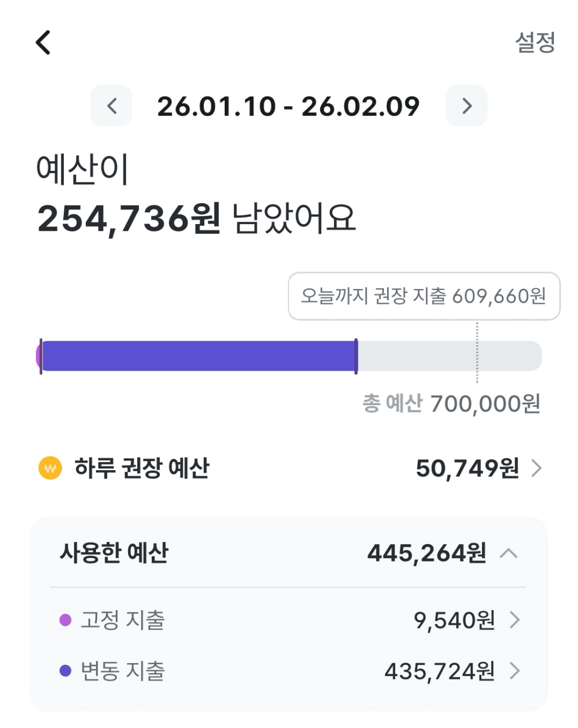This screenshot has width=578, height=728.
Task: Go to next budget period
Action: [x=466, y=106]
